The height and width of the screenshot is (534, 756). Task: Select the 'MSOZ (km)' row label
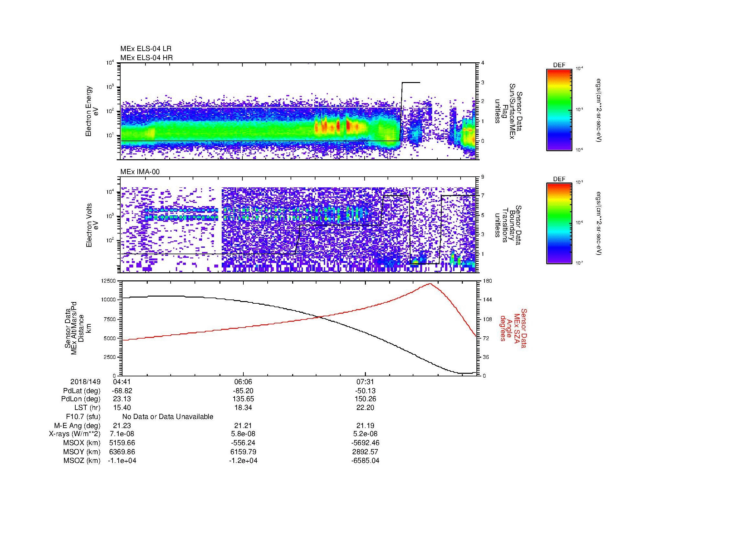pos(82,461)
